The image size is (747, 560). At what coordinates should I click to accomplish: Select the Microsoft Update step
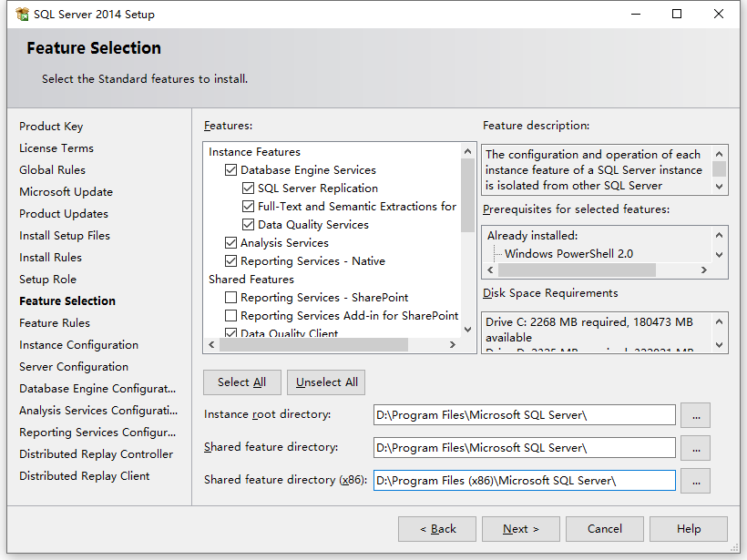coord(67,192)
